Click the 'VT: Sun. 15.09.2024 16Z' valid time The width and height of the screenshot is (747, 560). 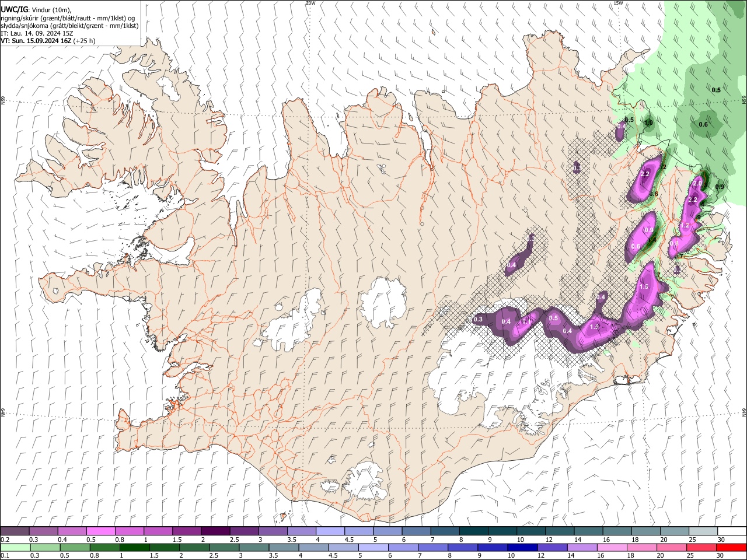tap(36, 41)
